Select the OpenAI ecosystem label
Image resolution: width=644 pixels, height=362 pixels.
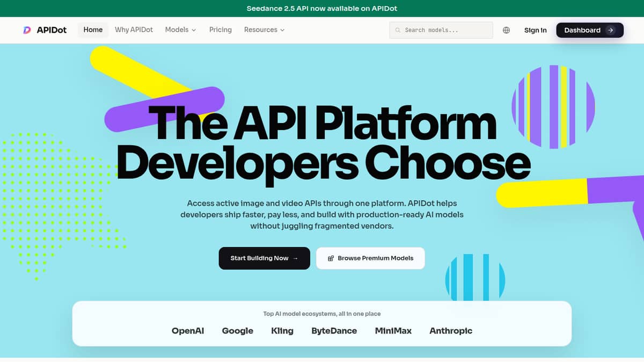[188, 331]
